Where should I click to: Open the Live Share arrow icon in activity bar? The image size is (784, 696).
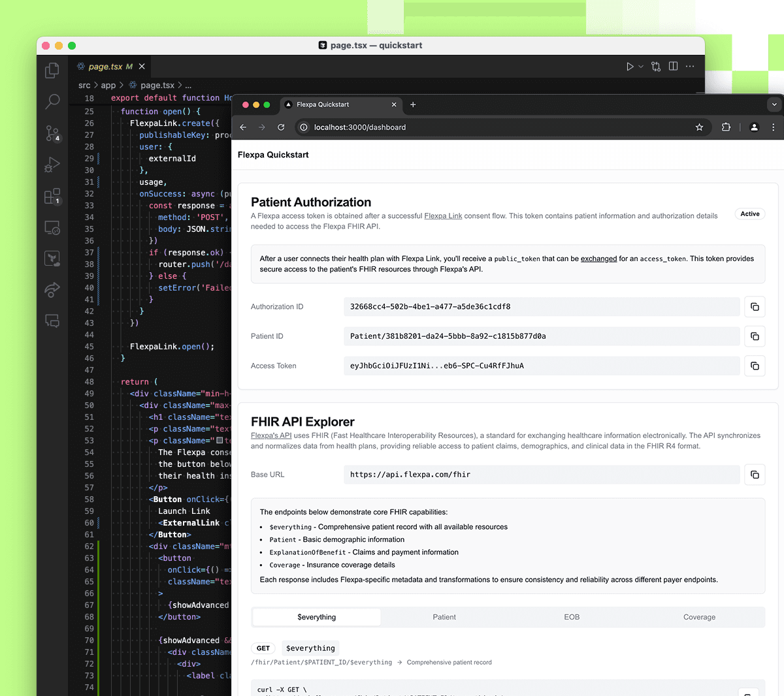coord(52,289)
